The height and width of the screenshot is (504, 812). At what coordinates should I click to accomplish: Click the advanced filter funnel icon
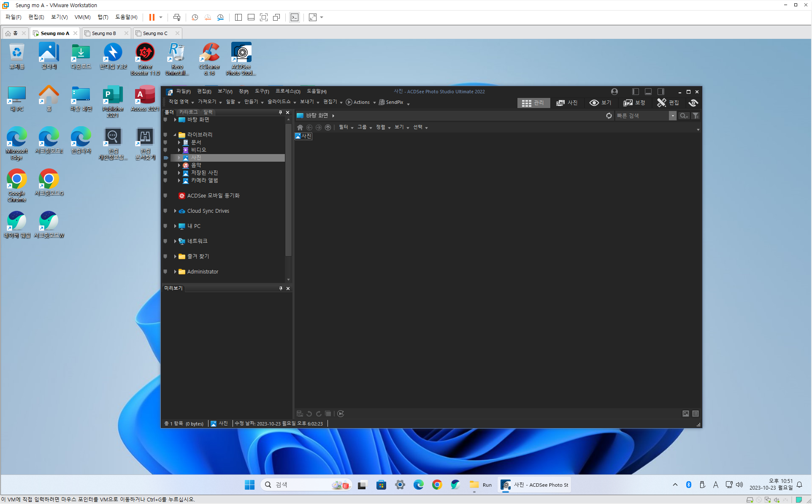coord(696,116)
